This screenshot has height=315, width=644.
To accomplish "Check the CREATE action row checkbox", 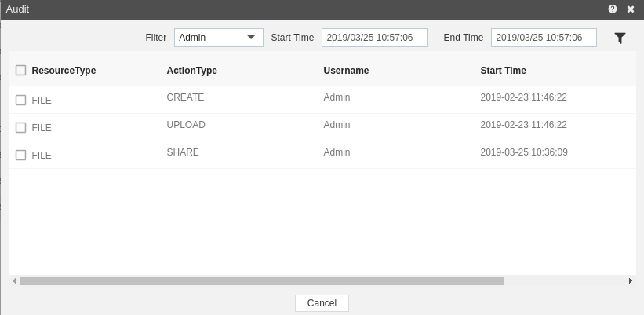I will [20, 100].
